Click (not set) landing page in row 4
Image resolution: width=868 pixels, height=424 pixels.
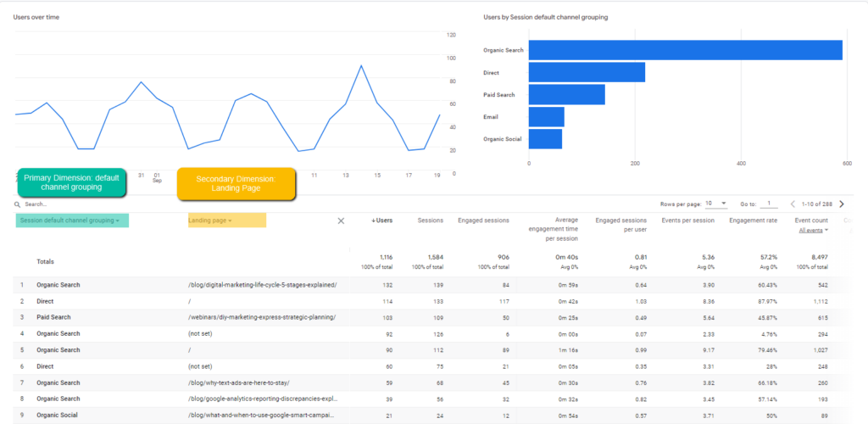click(200, 334)
